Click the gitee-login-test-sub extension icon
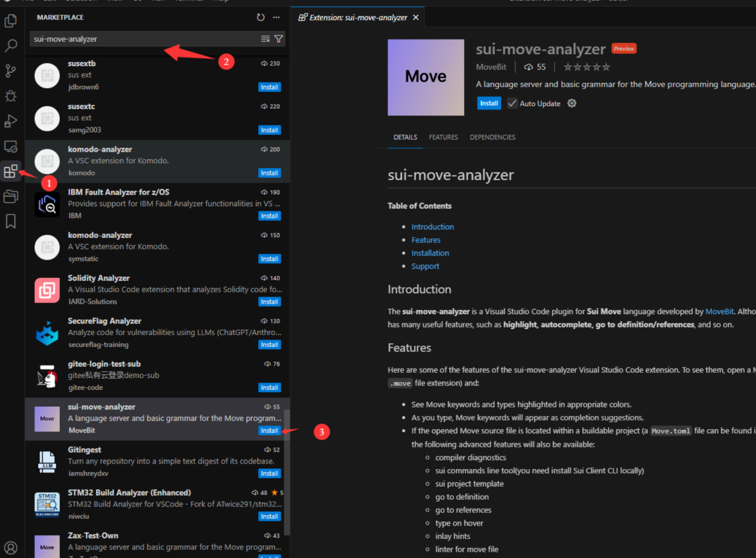Screen dimensions: 756x558 coord(47,376)
